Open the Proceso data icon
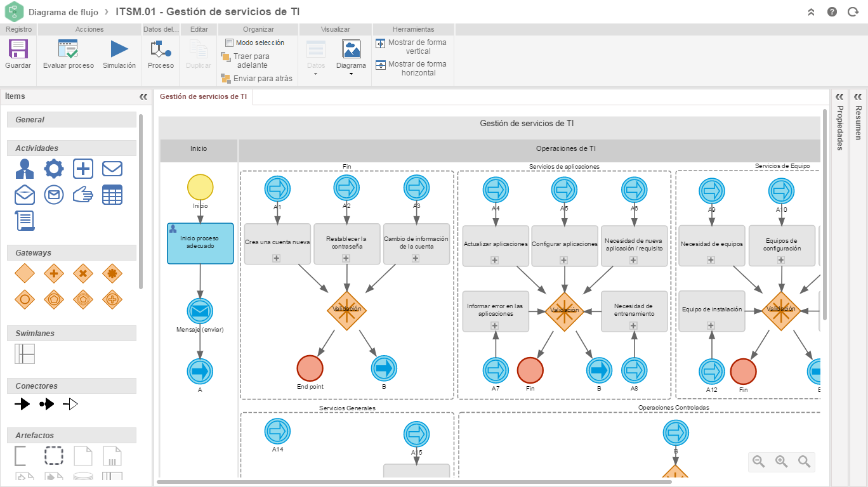The height and width of the screenshot is (487, 868). coord(161,49)
